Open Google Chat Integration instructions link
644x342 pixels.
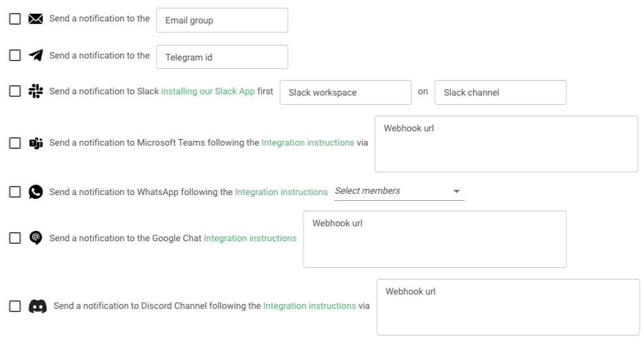(250, 238)
